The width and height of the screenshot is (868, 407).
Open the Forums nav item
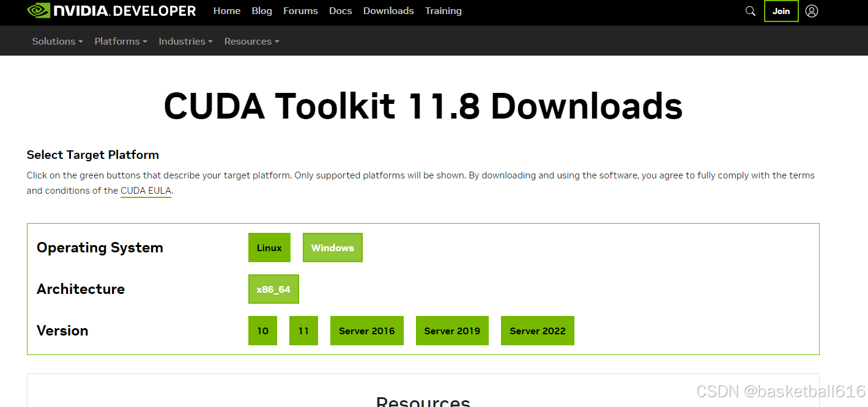pos(300,11)
